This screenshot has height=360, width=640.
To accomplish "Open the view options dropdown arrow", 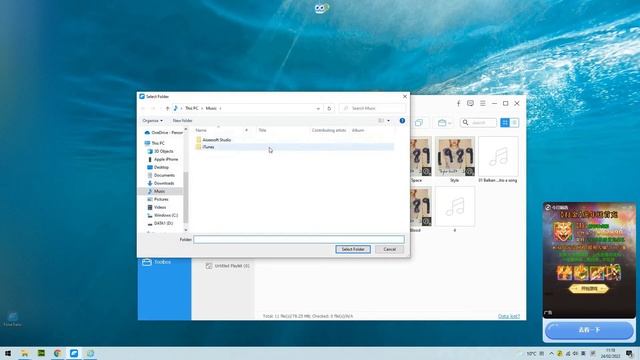I will (x=388, y=121).
